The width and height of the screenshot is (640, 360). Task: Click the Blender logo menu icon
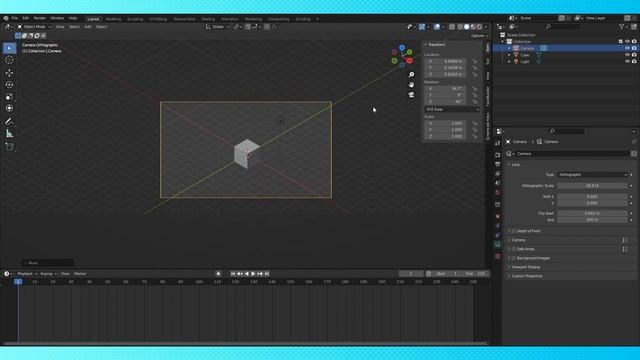[x=6, y=18]
